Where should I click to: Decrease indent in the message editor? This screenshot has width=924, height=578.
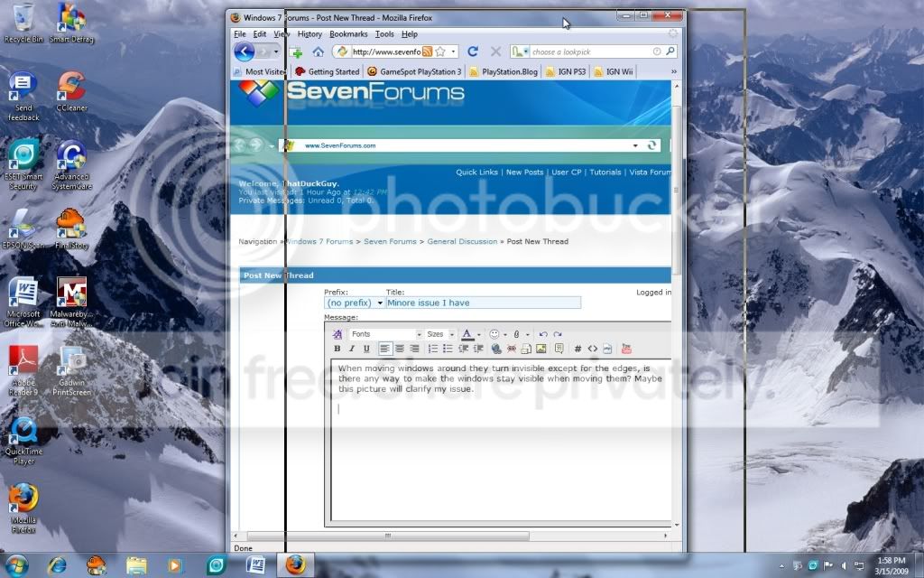coord(463,349)
